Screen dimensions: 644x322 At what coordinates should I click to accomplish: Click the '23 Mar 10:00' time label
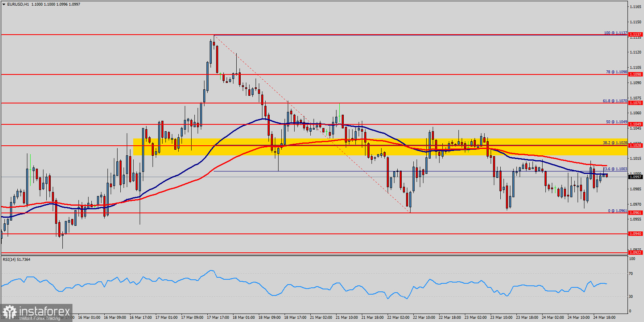[x=501, y=318]
